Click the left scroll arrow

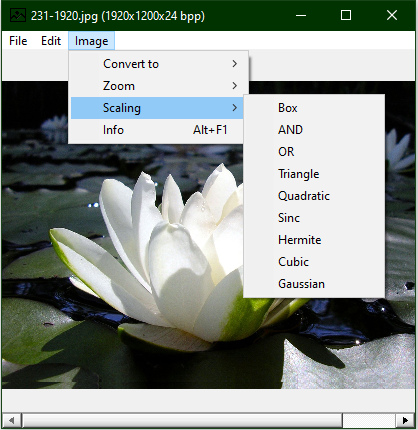[x=12, y=420]
